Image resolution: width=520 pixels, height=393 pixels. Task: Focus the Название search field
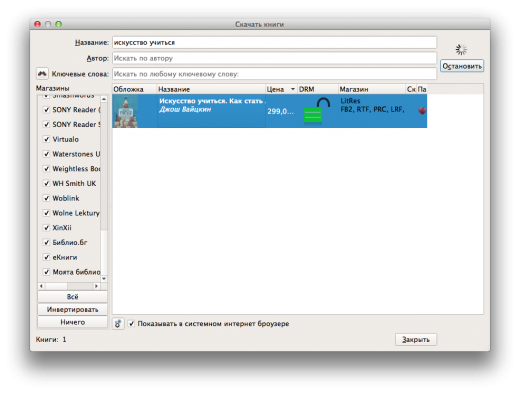pos(274,42)
